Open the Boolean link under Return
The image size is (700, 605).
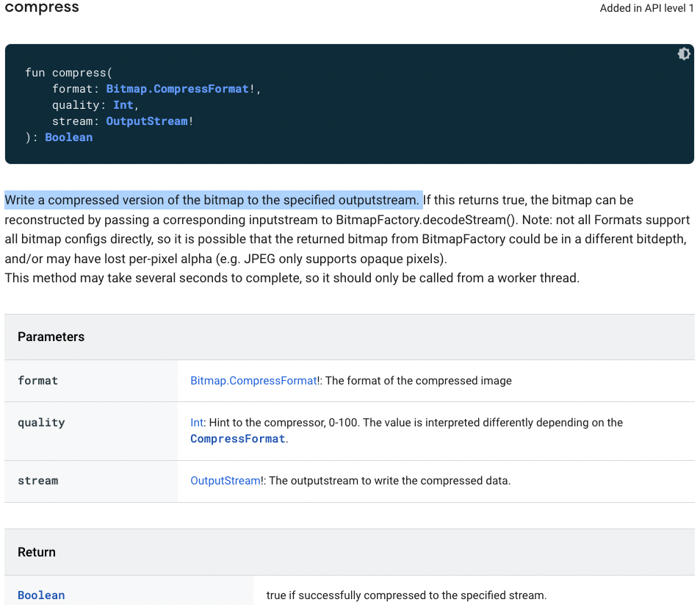click(41, 595)
